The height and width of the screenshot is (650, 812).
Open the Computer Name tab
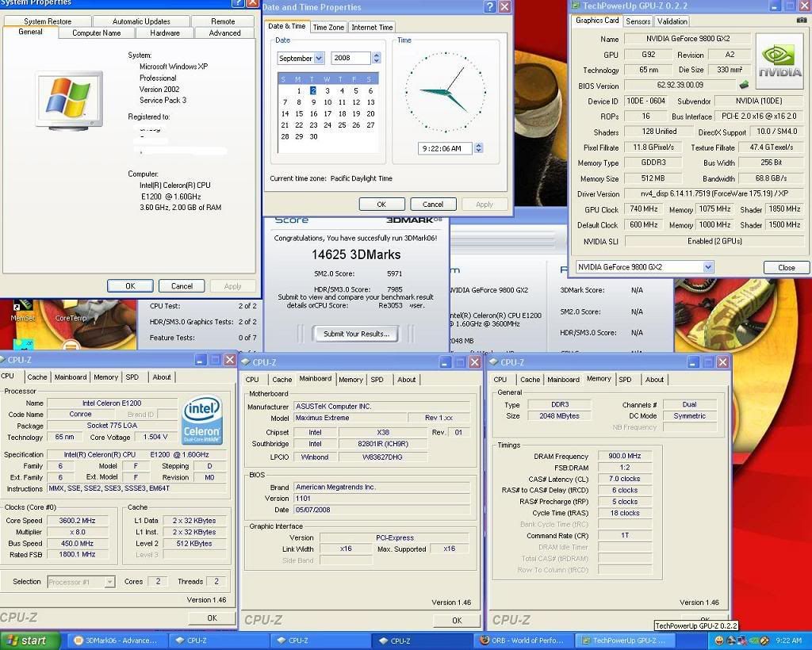[96, 32]
